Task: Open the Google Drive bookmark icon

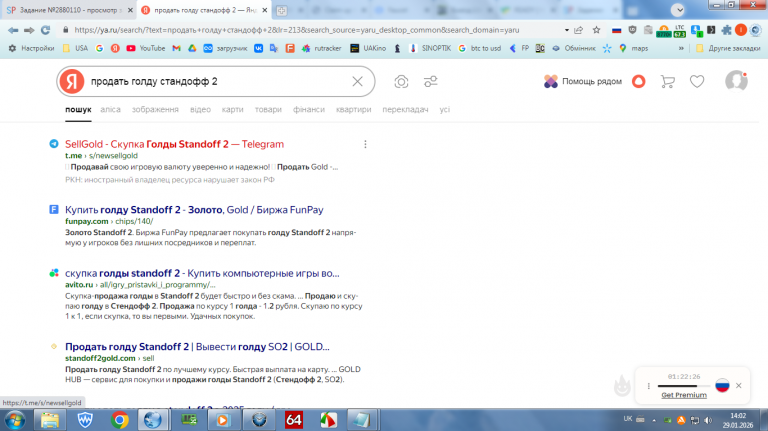Action: 192,48
